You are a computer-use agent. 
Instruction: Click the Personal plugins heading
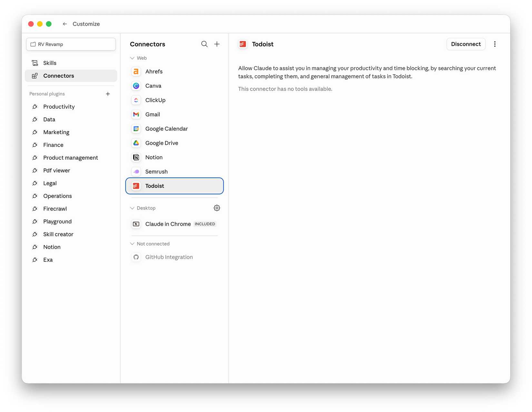tap(47, 94)
